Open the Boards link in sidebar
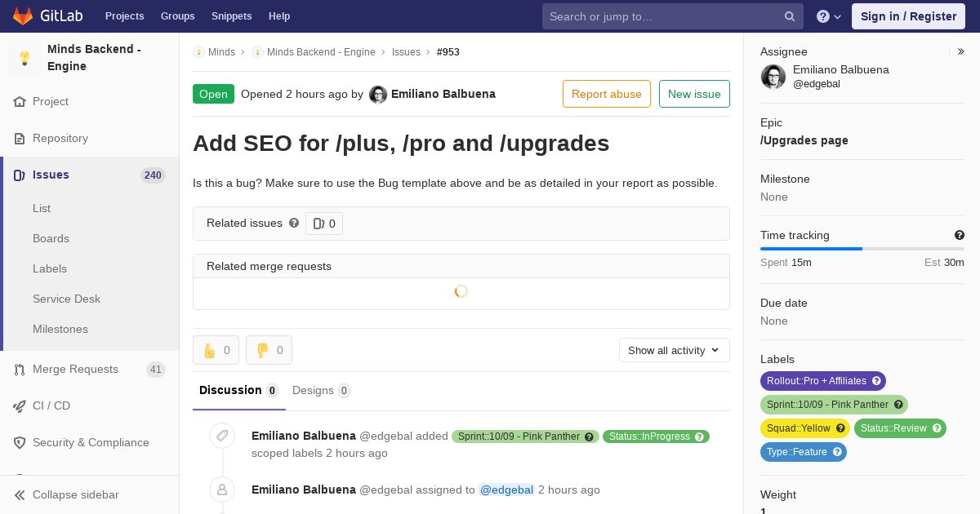This screenshot has height=514, width=980. [51, 239]
